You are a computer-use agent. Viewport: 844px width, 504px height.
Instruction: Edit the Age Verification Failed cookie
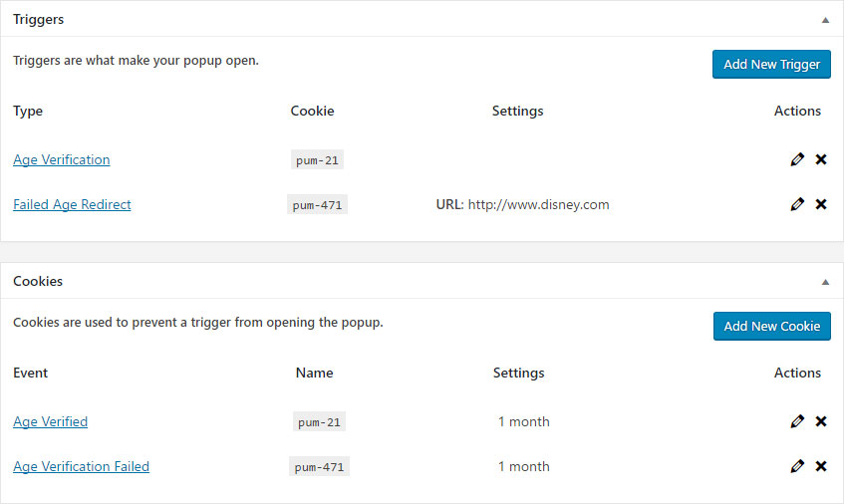coord(797,466)
